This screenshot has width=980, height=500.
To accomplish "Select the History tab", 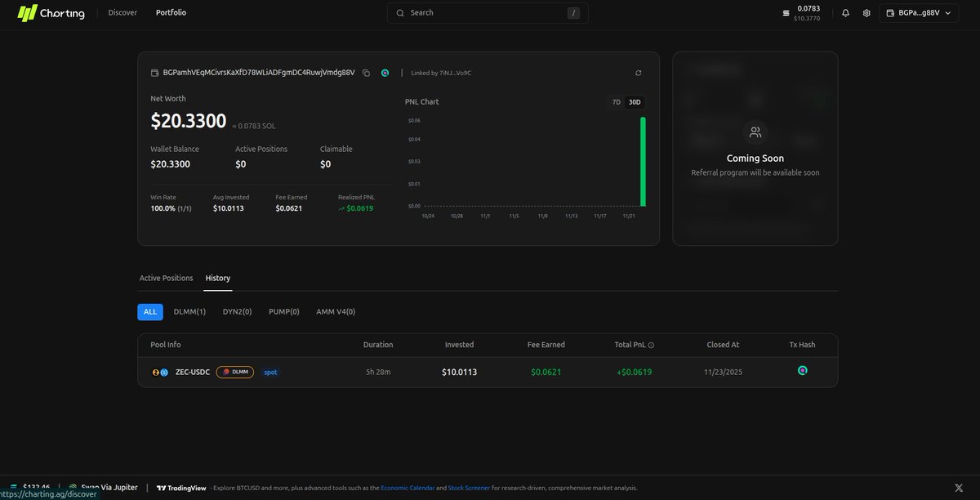I will pos(218,278).
